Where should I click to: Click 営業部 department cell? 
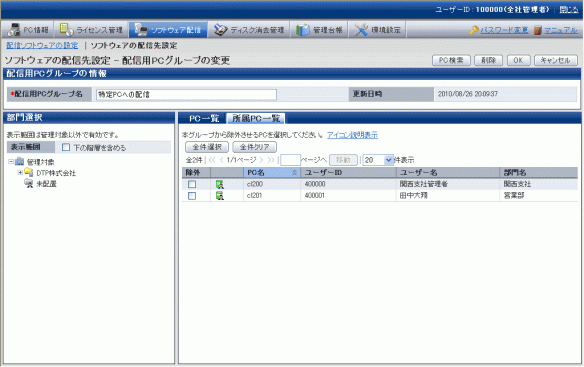coord(514,195)
